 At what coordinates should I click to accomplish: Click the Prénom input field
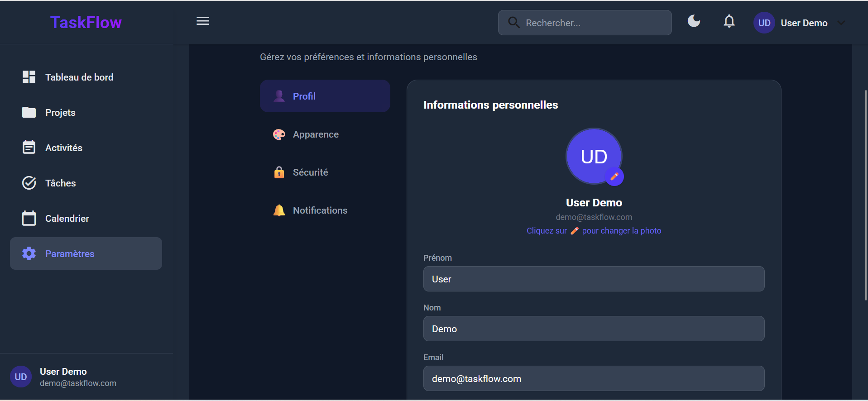(x=594, y=279)
